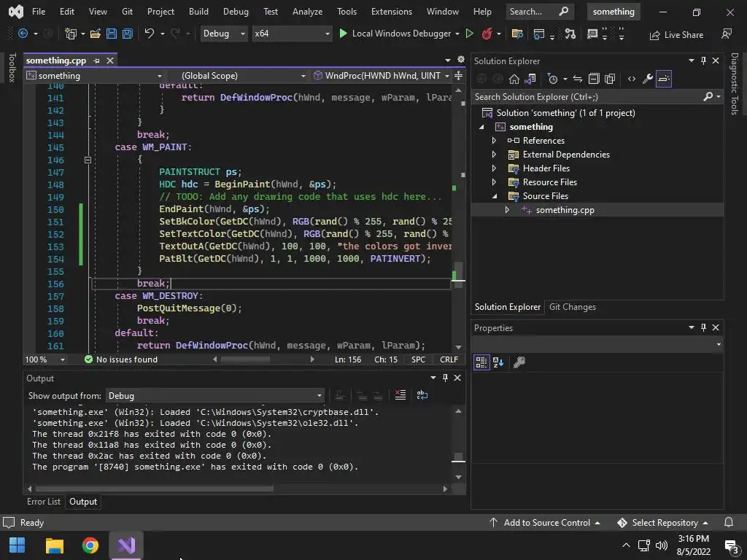Click the Open File folder icon

(x=96, y=34)
